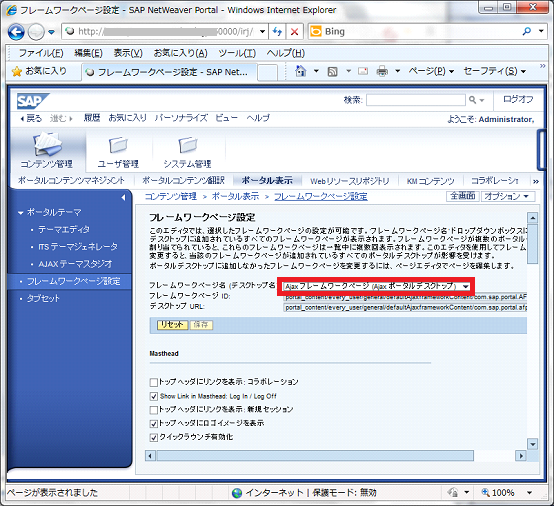Click the ログオフ link
The height and width of the screenshot is (506, 554).
pyautogui.click(x=518, y=99)
